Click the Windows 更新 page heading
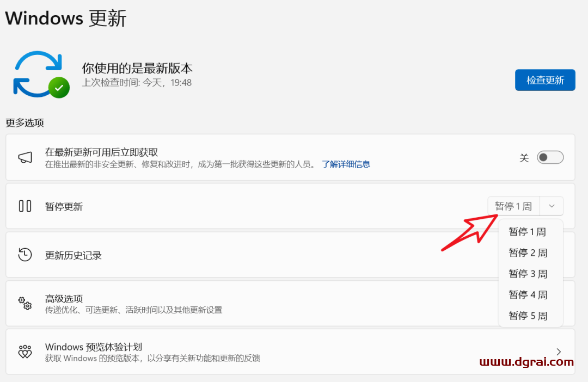 point(66,19)
